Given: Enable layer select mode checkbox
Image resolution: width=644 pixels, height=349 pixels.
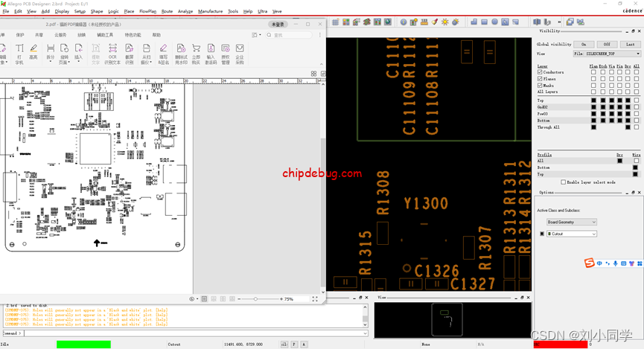Looking at the screenshot, I should pyautogui.click(x=563, y=182).
